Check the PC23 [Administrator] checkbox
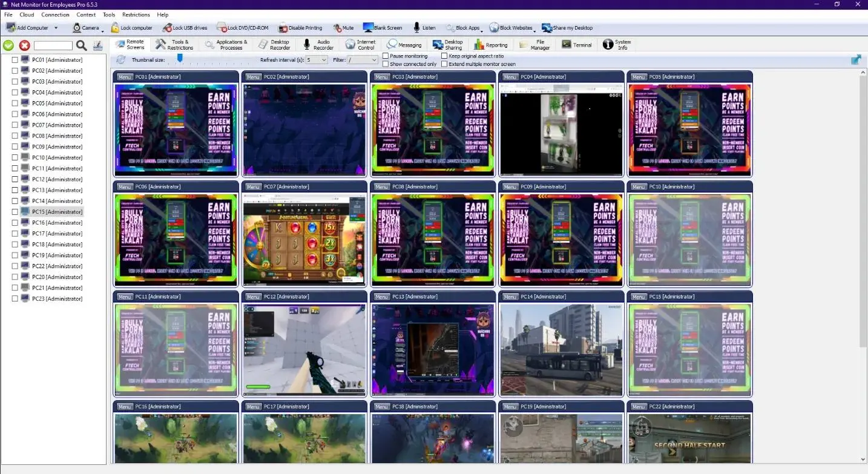The image size is (868, 474). (15, 299)
